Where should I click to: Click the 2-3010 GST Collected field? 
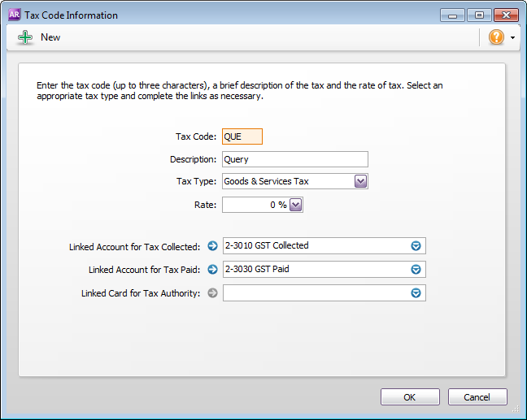pos(324,246)
